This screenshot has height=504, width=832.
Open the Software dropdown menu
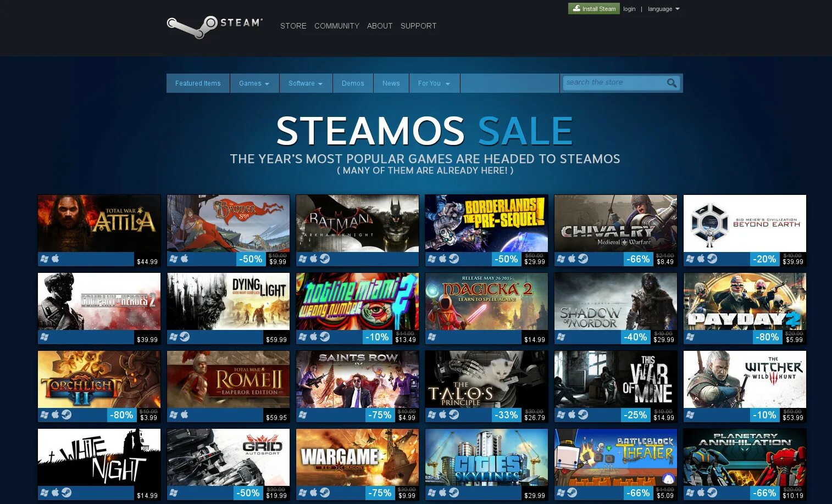(306, 83)
